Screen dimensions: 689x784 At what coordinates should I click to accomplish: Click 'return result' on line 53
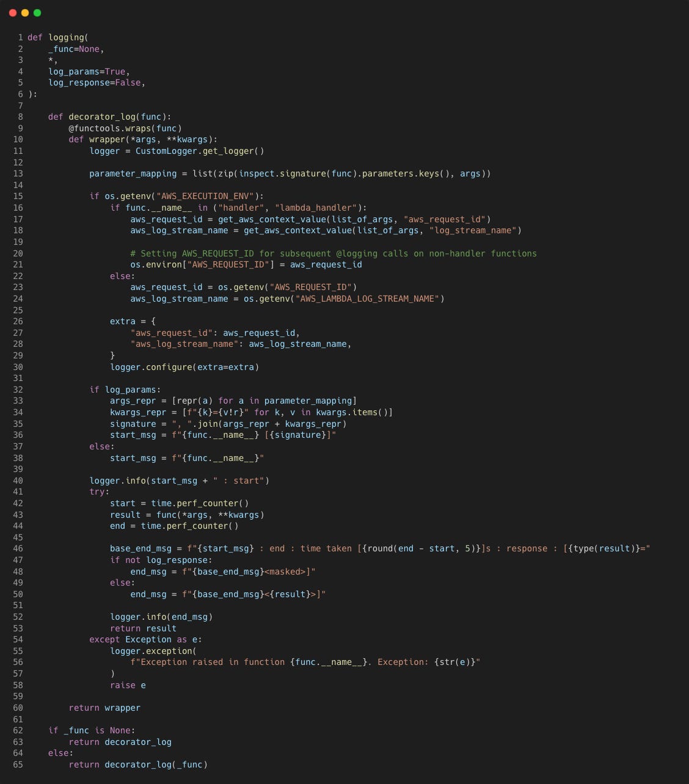(x=143, y=628)
